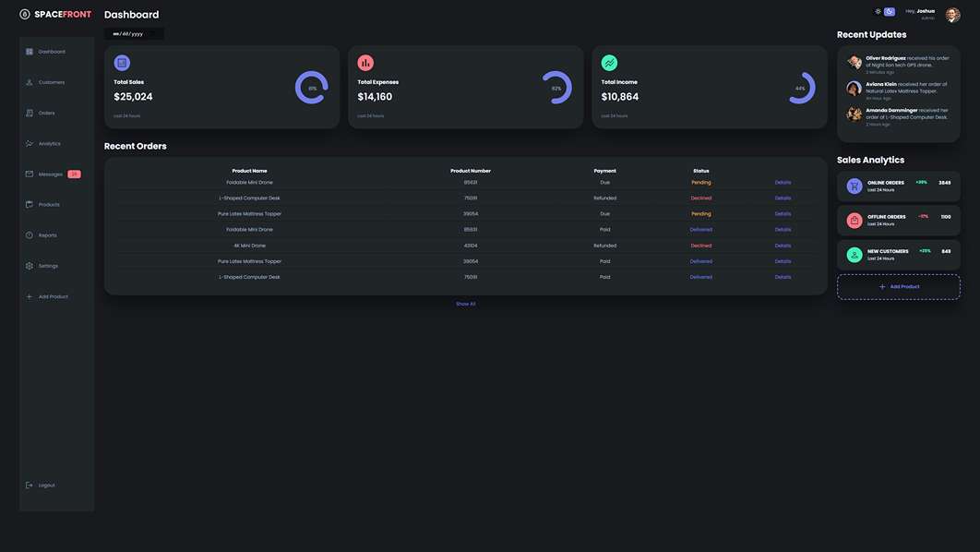Click the New Customers person icon
Image resolution: width=980 pixels, height=552 pixels.
855,255
